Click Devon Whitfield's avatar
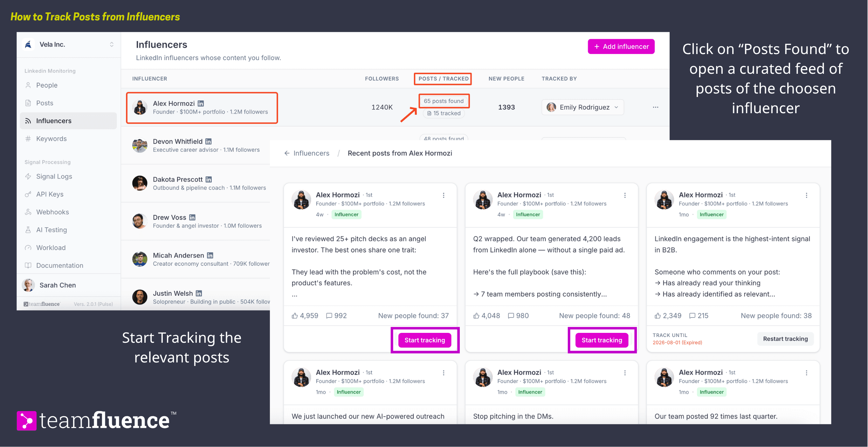 pyautogui.click(x=140, y=145)
